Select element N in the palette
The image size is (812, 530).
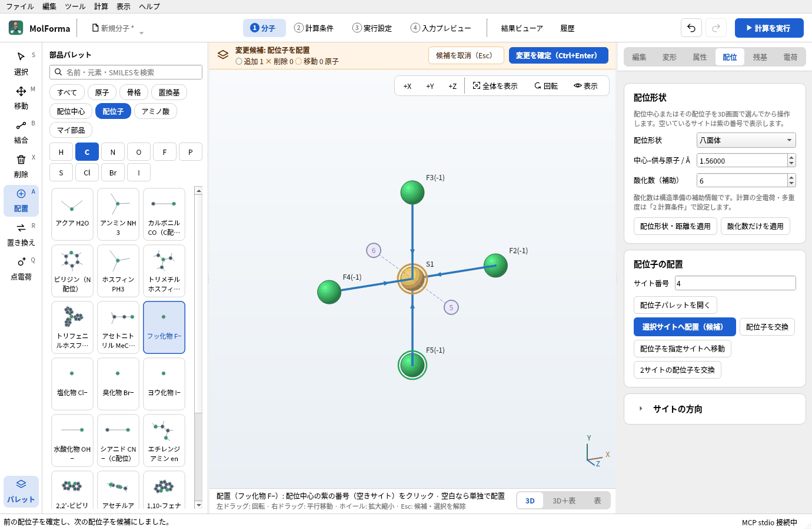click(113, 152)
